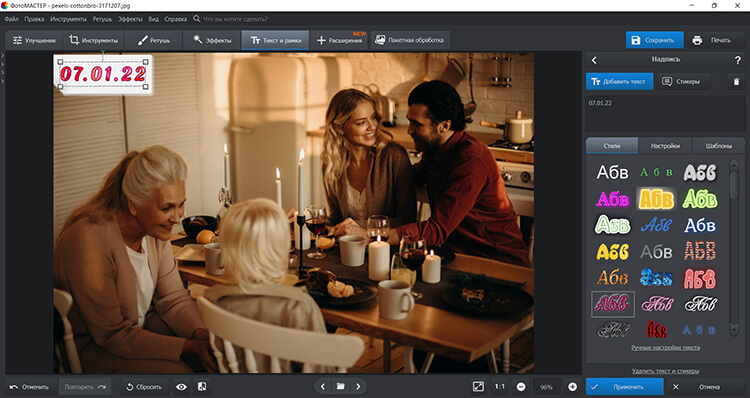Open the Инструменты menu in menu bar

pyautogui.click(x=68, y=19)
